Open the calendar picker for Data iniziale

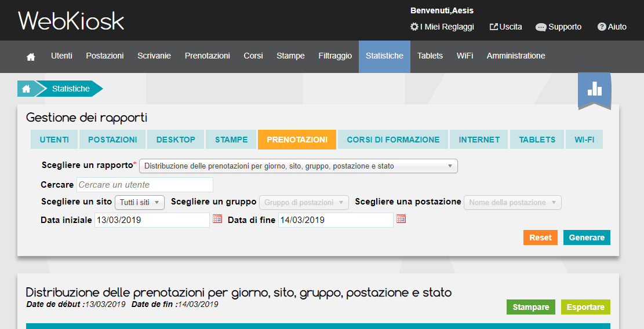tap(217, 220)
